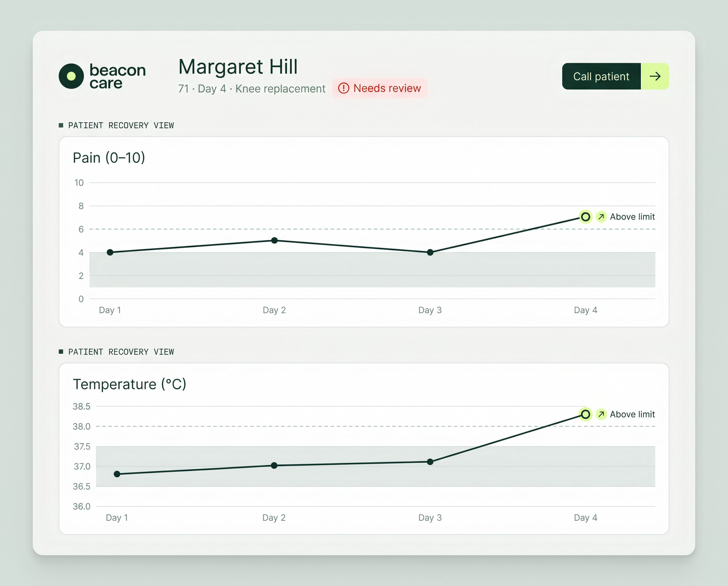
Task: Select the Day 4 temperature data point
Action: (x=585, y=414)
